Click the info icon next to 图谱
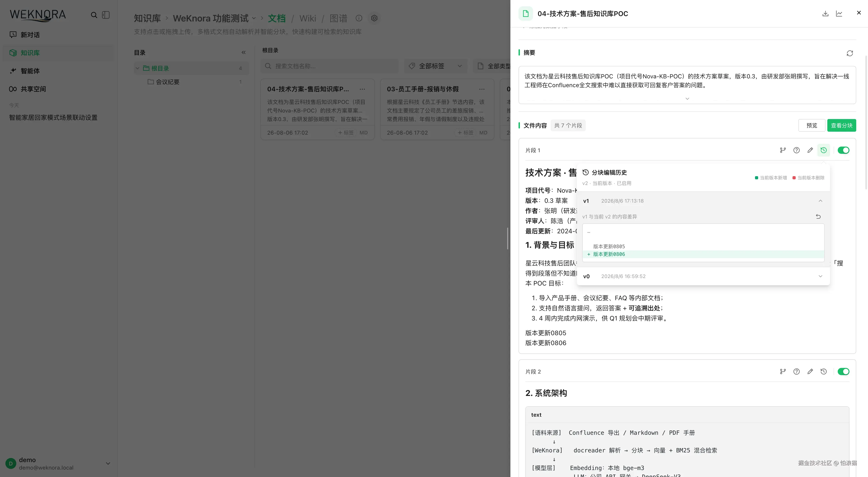The width and height of the screenshot is (868, 477). [359, 18]
